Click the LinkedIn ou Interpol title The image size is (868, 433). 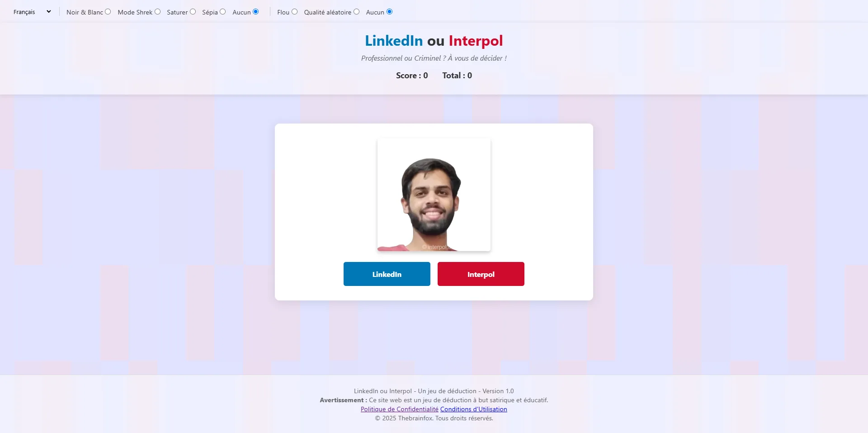click(434, 41)
